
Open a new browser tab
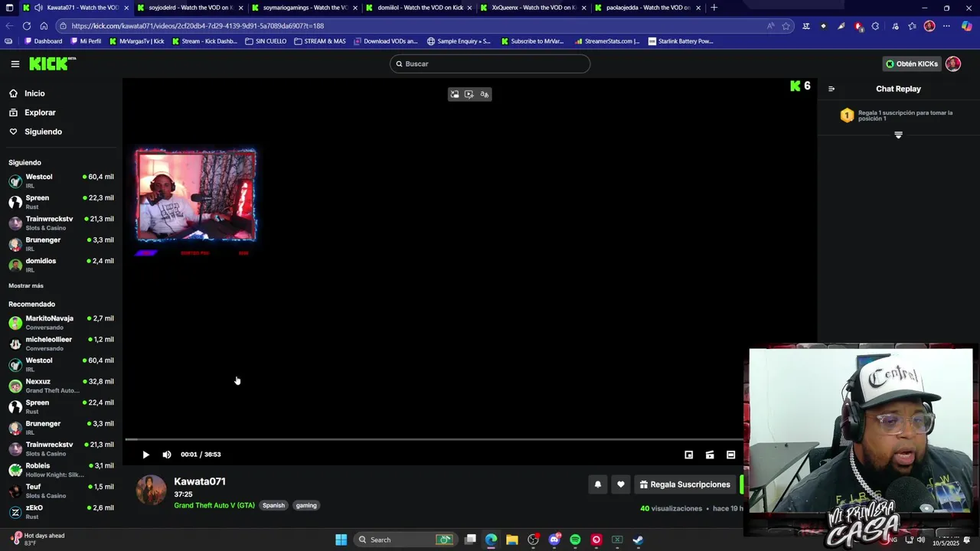pos(714,8)
